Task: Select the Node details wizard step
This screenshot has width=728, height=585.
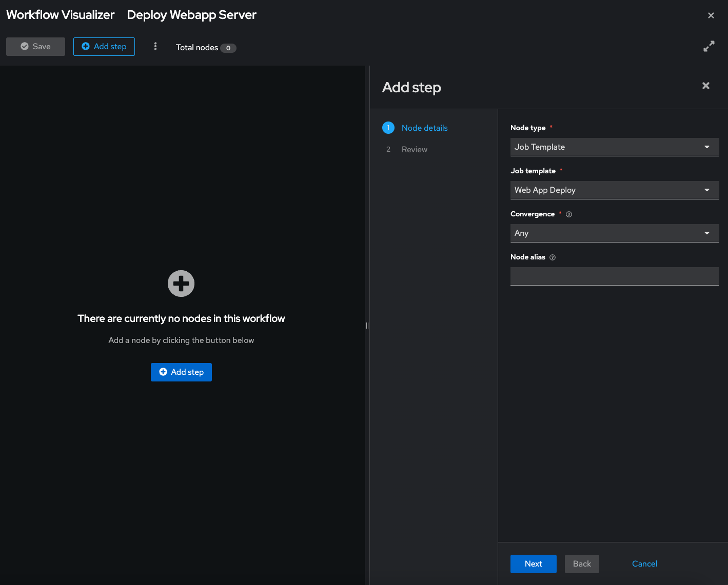Action: click(424, 128)
